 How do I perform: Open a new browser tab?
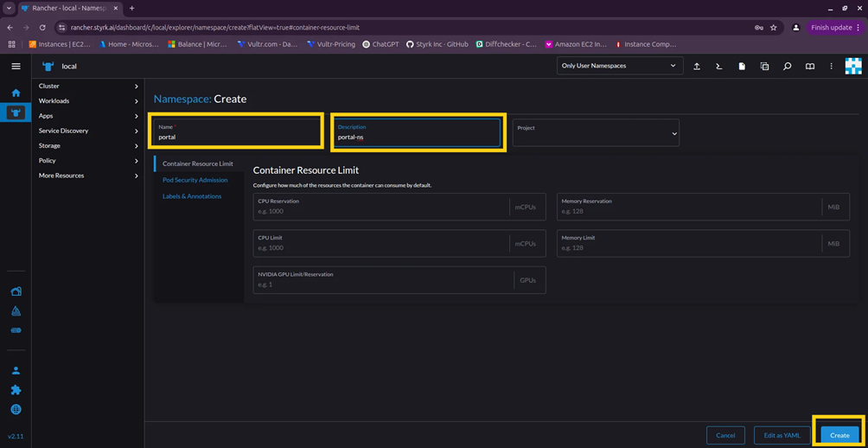tap(131, 9)
